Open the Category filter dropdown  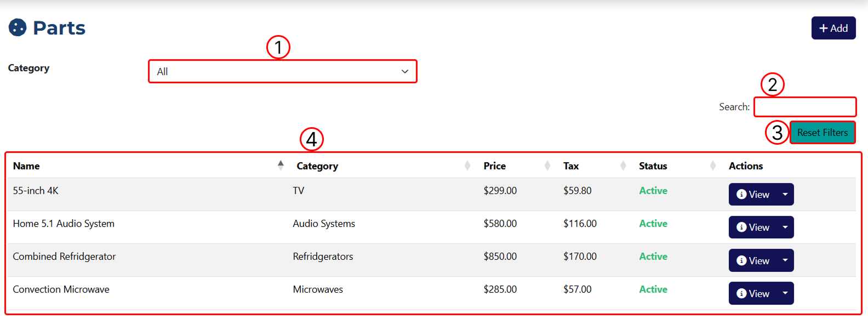pyautogui.click(x=282, y=71)
